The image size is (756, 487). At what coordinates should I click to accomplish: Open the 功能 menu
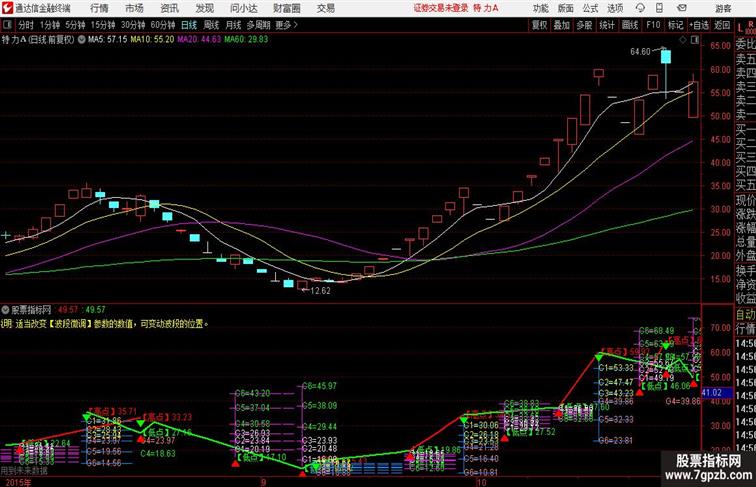(540, 8)
